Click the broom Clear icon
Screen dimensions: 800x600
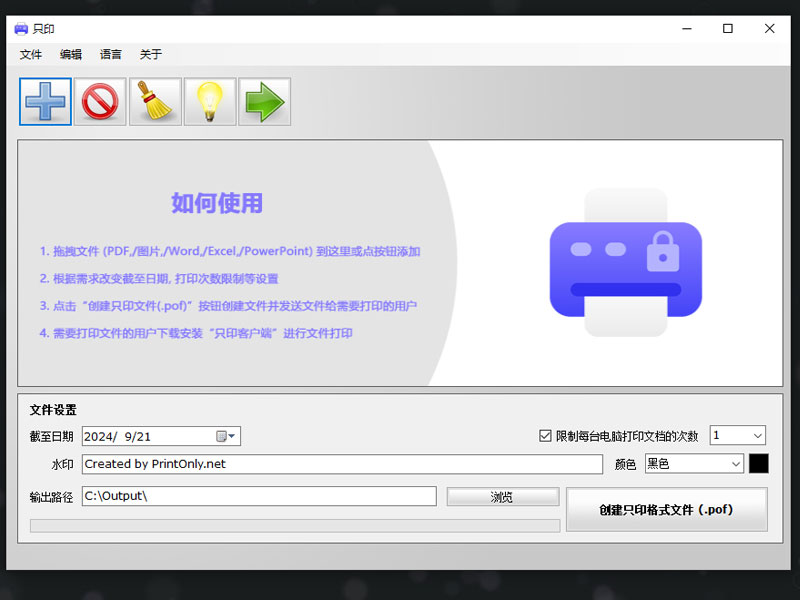[154, 101]
